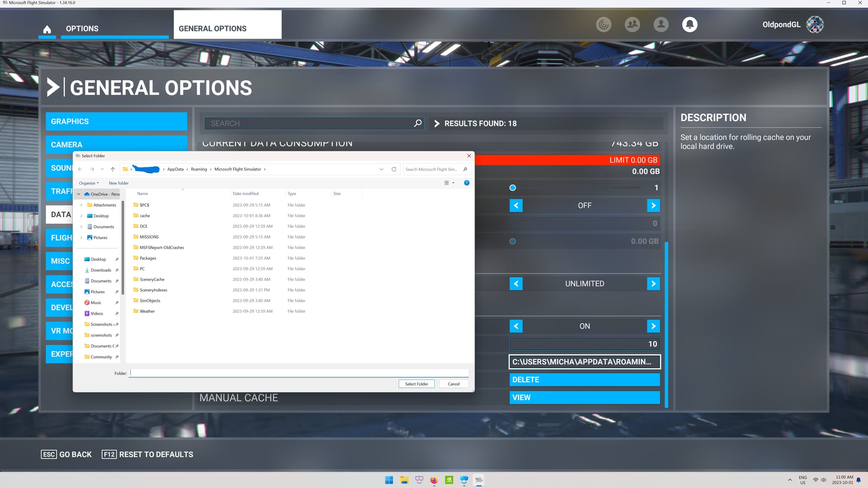Image resolution: width=868 pixels, height=488 pixels.
Task: Cancel the Select Folder dialog
Action: [x=453, y=384]
